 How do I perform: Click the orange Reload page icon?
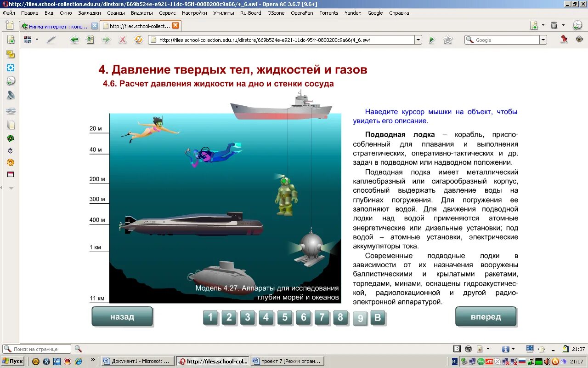[138, 40]
